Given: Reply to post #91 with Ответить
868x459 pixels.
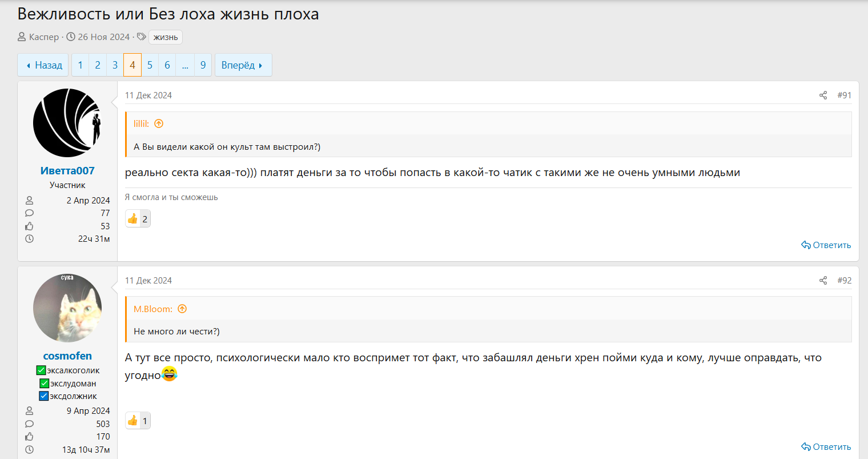Looking at the screenshot, I should coord(826,245).
